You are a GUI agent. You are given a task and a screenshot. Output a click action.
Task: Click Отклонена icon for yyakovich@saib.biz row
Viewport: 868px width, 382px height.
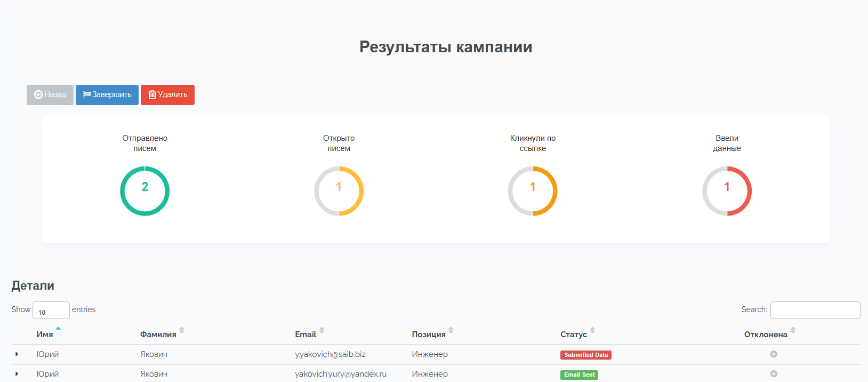point(774,354)
